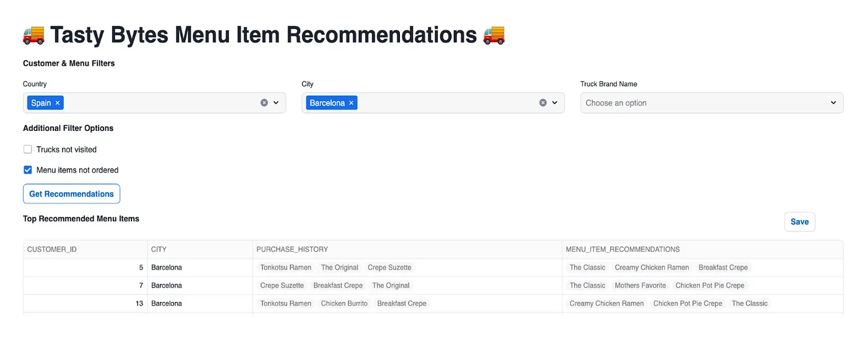868x341 pixels.
Task: Click the Tonkotsu Ramen chip for customer 5
Action: [286, 268]
